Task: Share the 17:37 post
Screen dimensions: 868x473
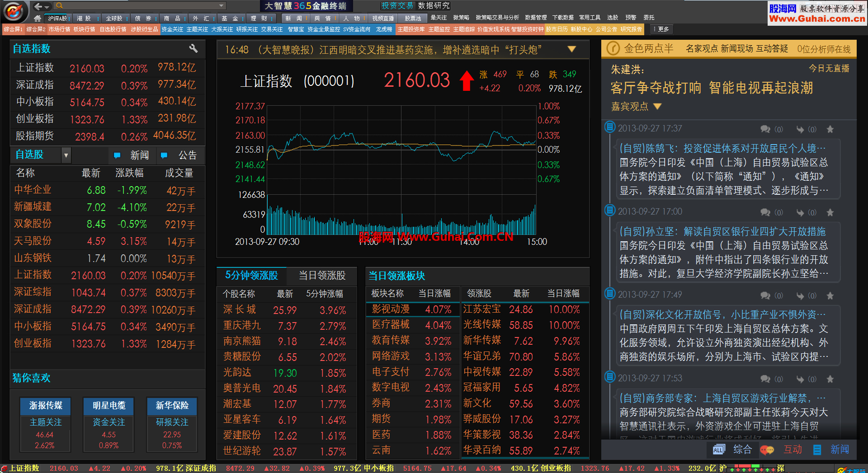Action: pyautogui.click(x=800, y=130)
